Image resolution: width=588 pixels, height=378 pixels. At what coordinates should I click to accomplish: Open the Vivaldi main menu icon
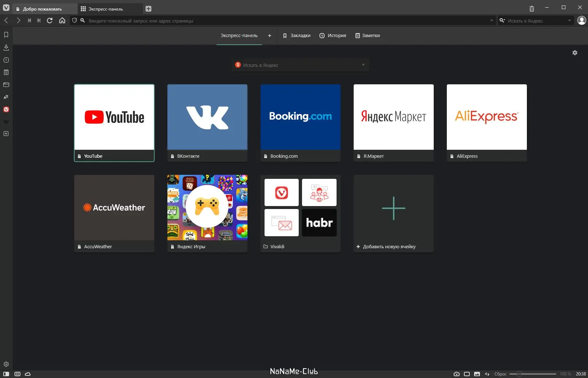coord(6,8)
